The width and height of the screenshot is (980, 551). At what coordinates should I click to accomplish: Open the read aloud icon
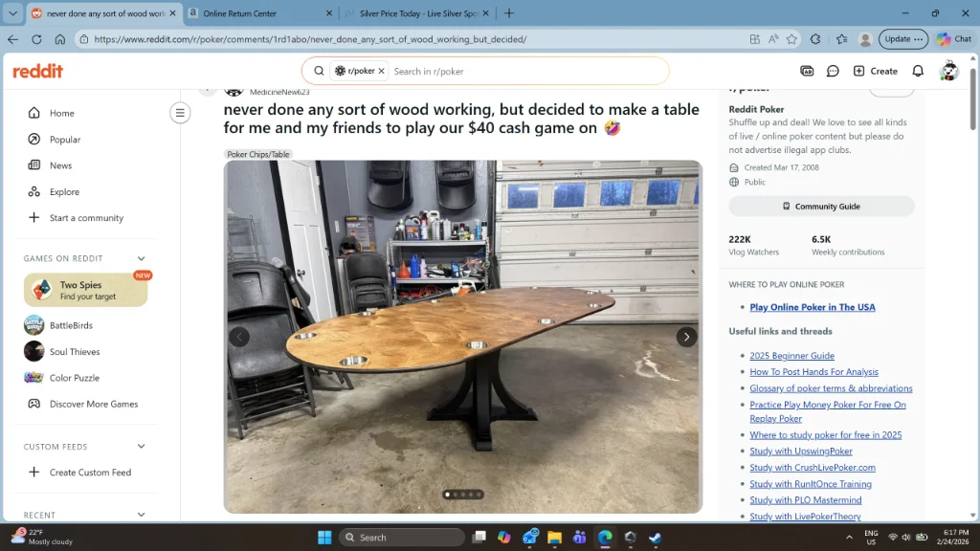773,39
